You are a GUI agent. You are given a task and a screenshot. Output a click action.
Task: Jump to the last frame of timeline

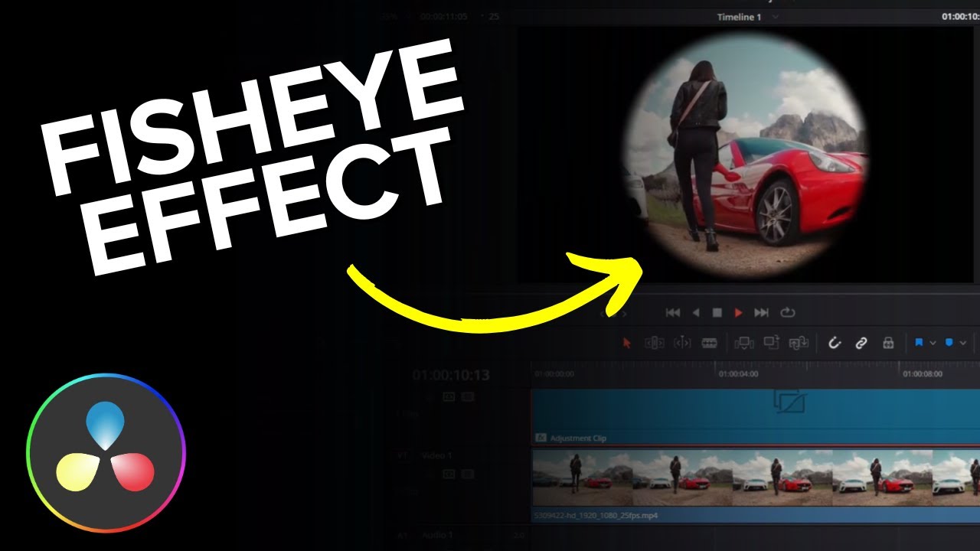(x=761, y=312)
